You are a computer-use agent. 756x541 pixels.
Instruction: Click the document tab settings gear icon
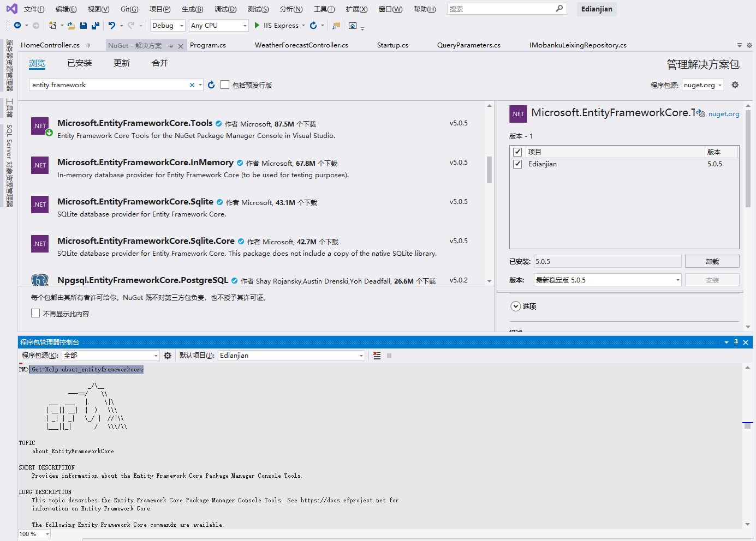point(749,45)
